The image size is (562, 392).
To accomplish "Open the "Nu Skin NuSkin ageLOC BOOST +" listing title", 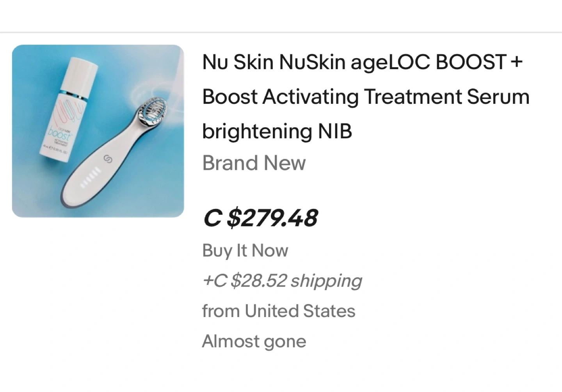I will [x=362, y=62].
